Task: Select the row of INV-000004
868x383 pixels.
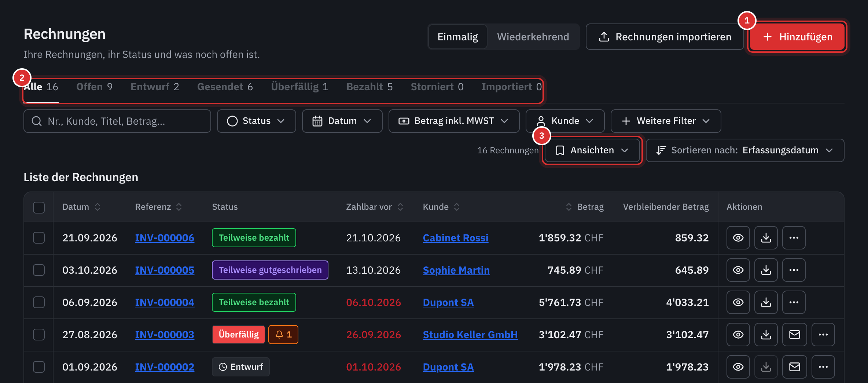Action: pos(39,302)
